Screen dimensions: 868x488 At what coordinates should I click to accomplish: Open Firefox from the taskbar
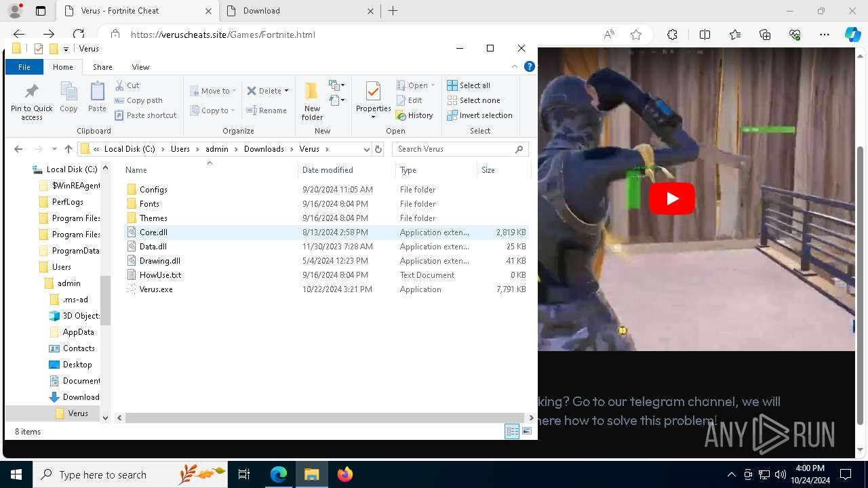(x=345, y=474)
